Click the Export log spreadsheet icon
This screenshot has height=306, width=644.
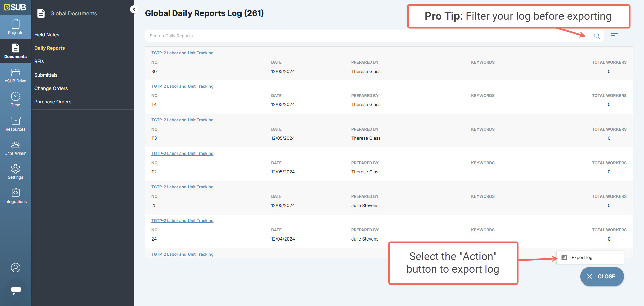(x=564, y=258)
